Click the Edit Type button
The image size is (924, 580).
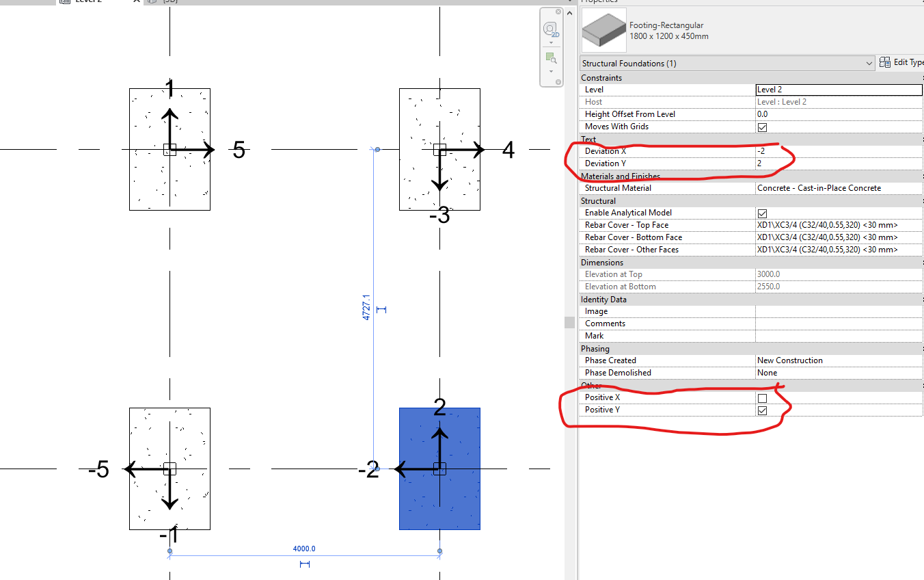pyautogui.click(x=901, y=62)
